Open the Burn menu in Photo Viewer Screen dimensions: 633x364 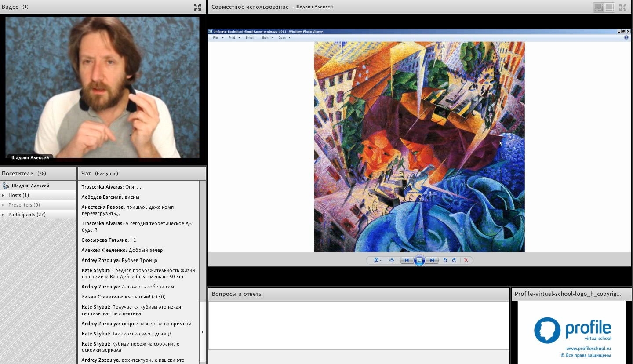click(267, 38)
